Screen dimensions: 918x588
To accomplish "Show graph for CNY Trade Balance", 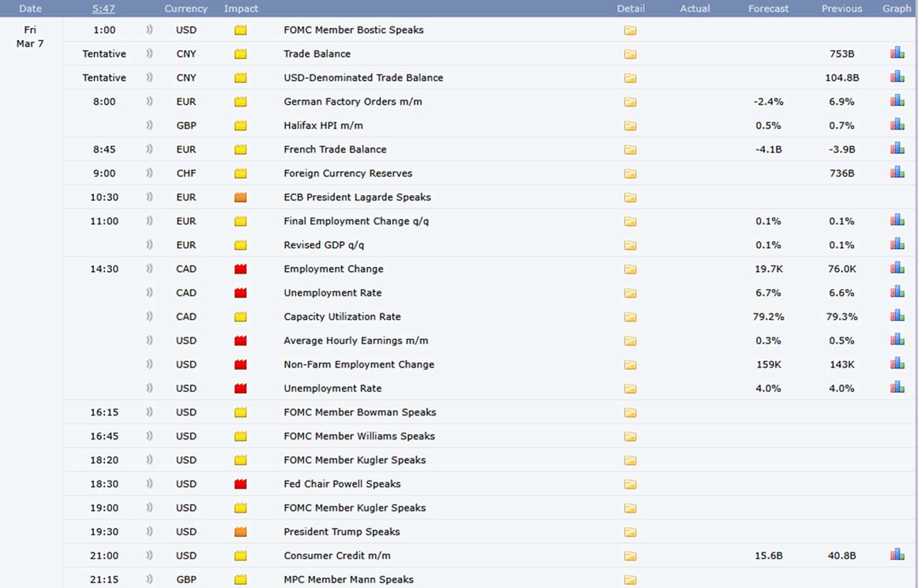I will pyautogui.click(x=897, y=53).
